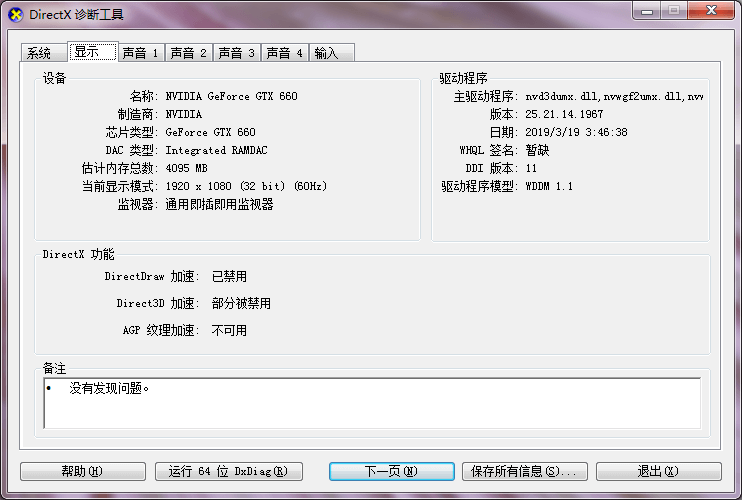Click inside the 备注 notes text box
The image size is (742, 500).
coord(372,403)
